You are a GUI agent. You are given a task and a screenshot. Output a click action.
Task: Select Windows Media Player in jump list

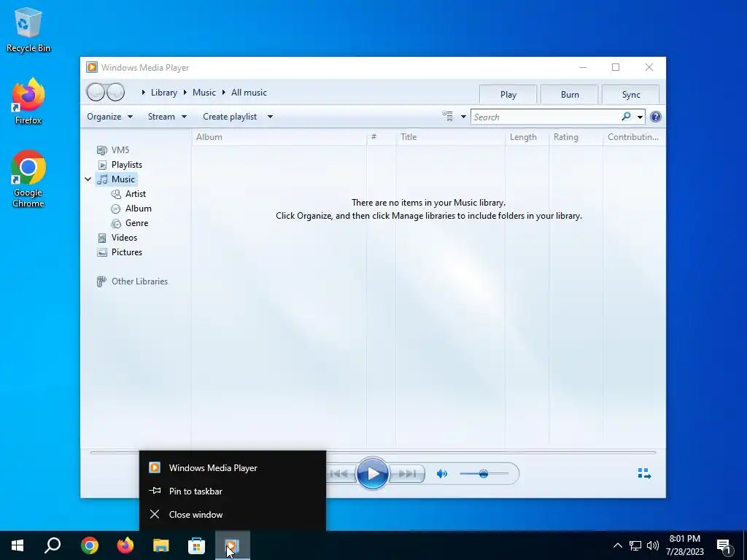233,467
